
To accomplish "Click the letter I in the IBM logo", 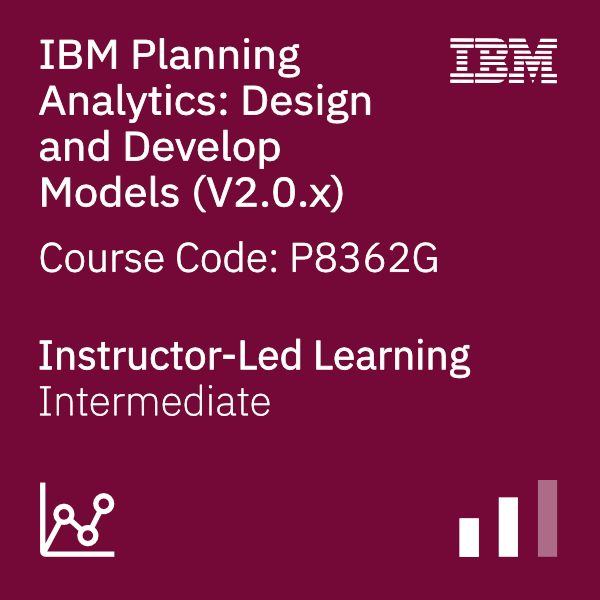I will 461,60.
